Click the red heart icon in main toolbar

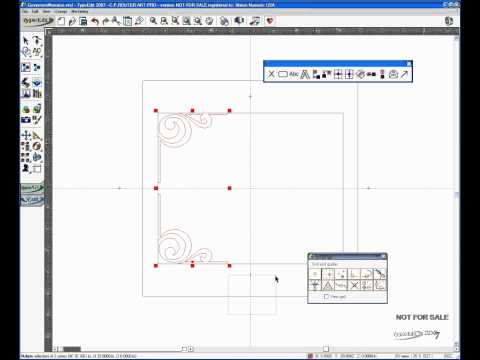point(270,21)
